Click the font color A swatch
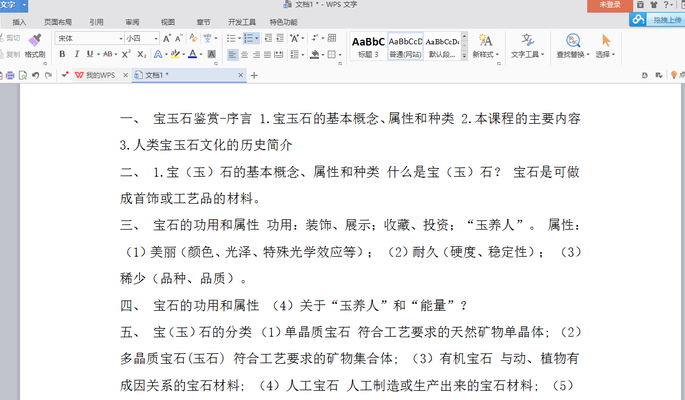The image size is (685, 400). coord(193,54)
